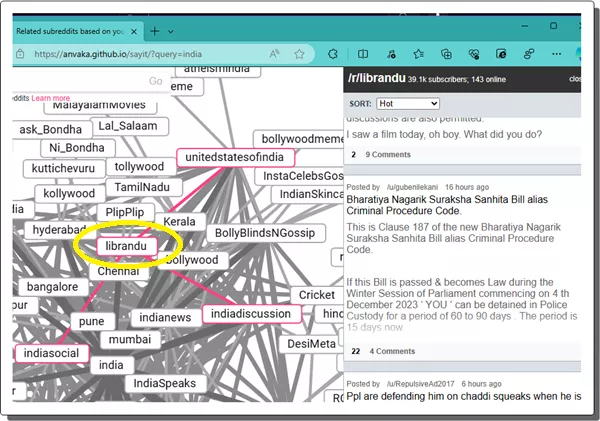Click the pune graph node

point(91,321)
